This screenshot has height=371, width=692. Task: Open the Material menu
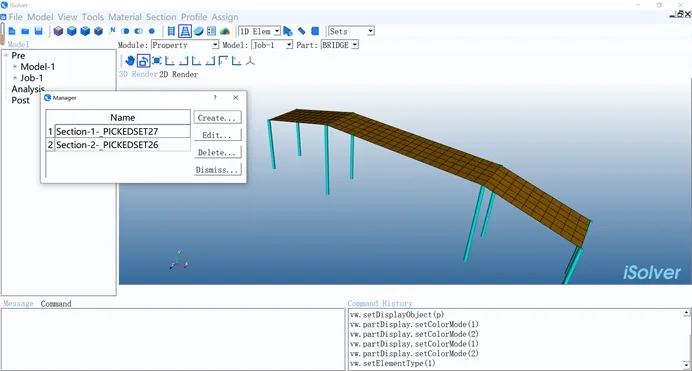[125, 17]
